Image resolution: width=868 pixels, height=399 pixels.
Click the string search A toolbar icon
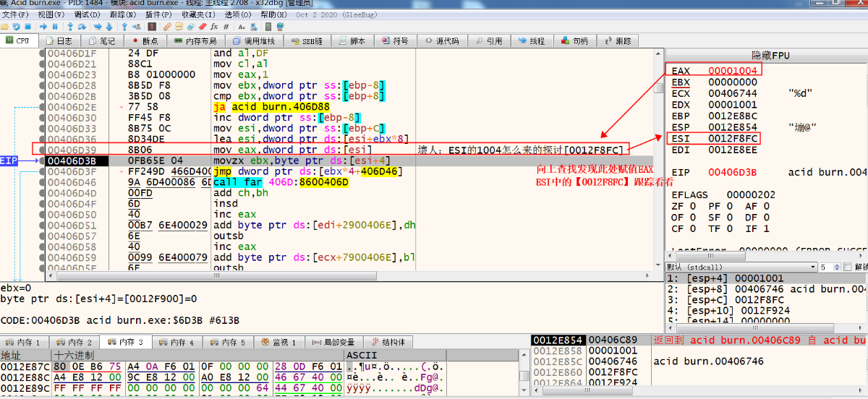click(x=242, y=26)
